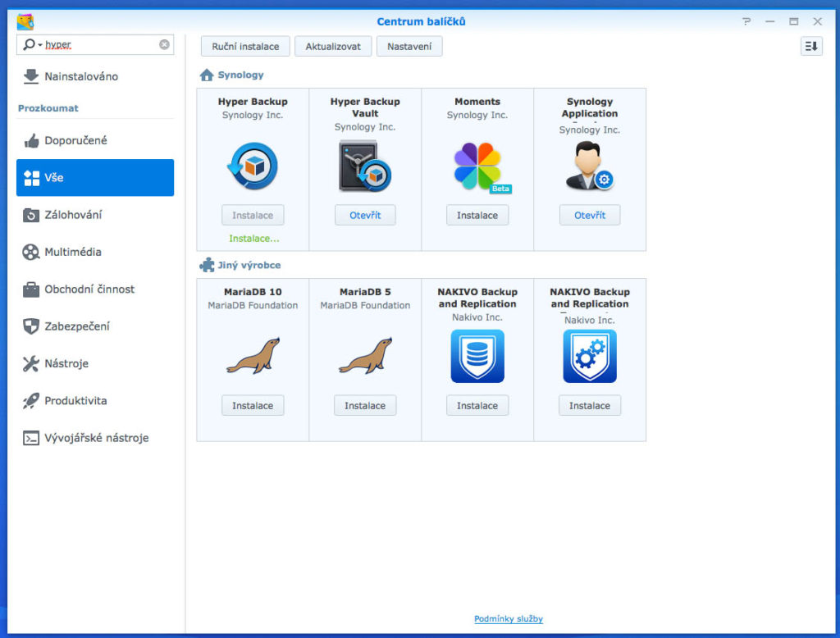Viewport: 840px width, 638px height.
Task: Click the help question mark icon
Action: [746, 21]
